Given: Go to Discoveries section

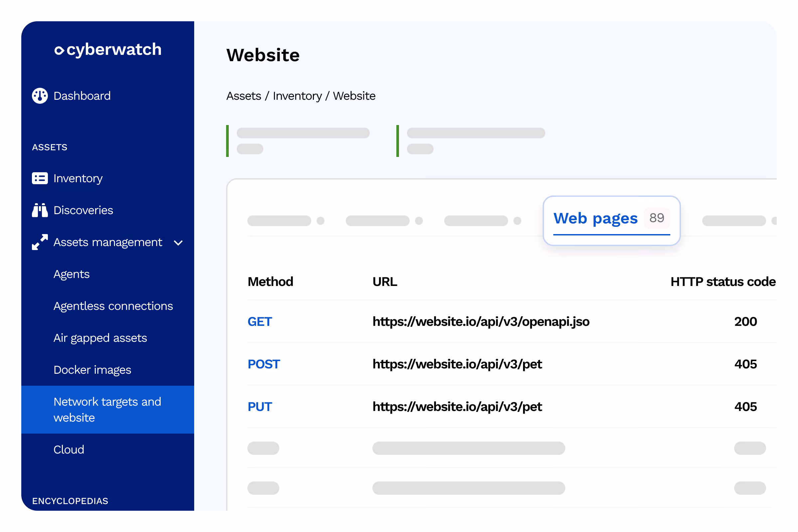Looking at the screenshot, I should point(83,210).
